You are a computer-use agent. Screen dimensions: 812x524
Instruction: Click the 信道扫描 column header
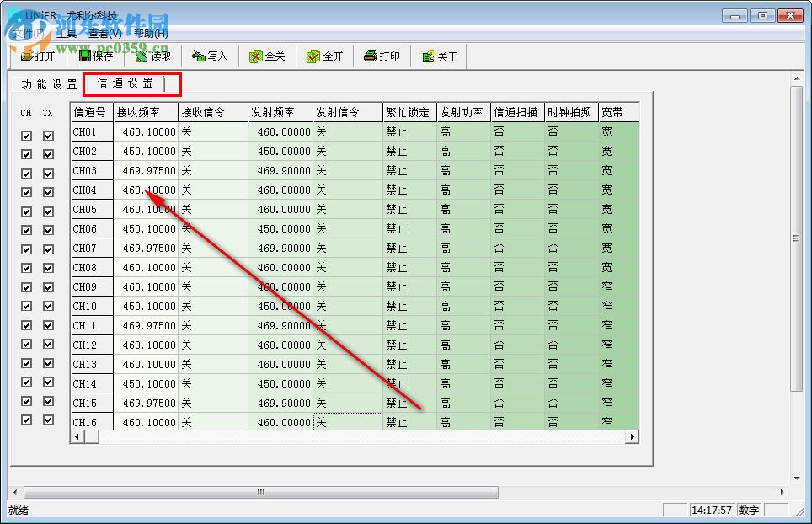pyautogui.click(x=517, y=112)
